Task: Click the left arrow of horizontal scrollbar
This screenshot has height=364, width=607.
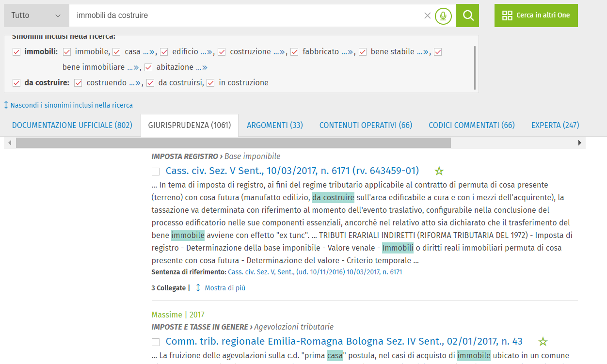Action: [10, 143]
